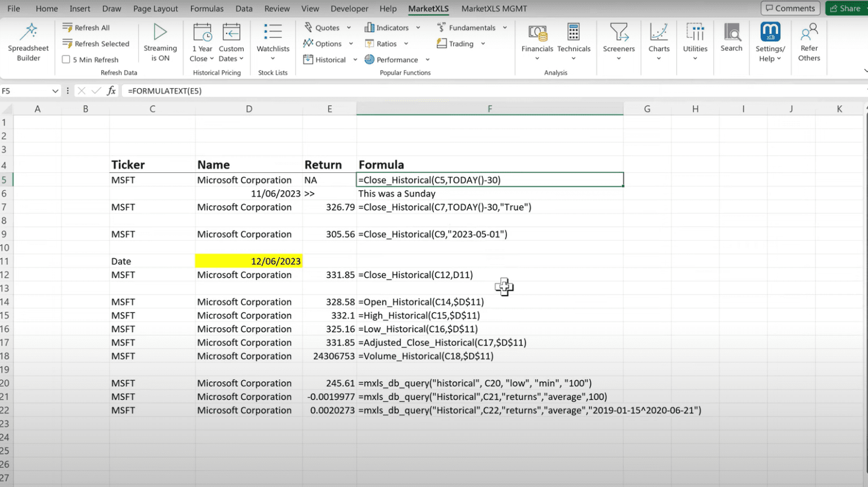Screen dimensions: 868x487
Task: Expand the Performance dropdown arrow
Action: click(x=428, y=59)
